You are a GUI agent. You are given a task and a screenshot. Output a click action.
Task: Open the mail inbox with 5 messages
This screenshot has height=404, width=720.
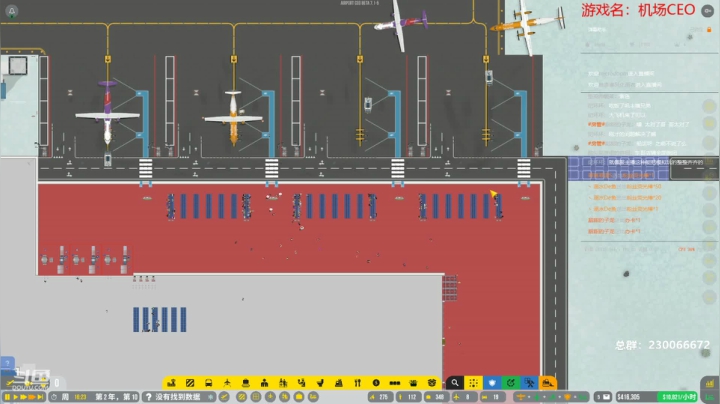[x=603, y=397]
